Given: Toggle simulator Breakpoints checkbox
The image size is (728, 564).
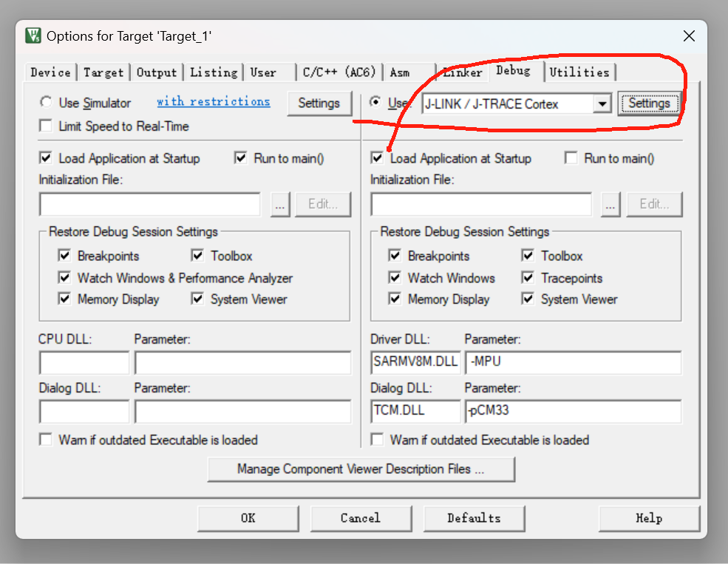Looking at the screenshot, I should pos(64,255).
